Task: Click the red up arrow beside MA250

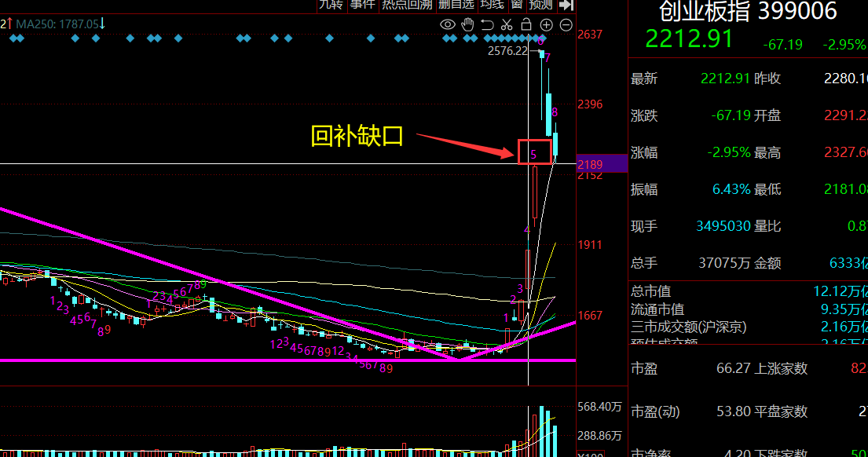Action: (10, 24)
